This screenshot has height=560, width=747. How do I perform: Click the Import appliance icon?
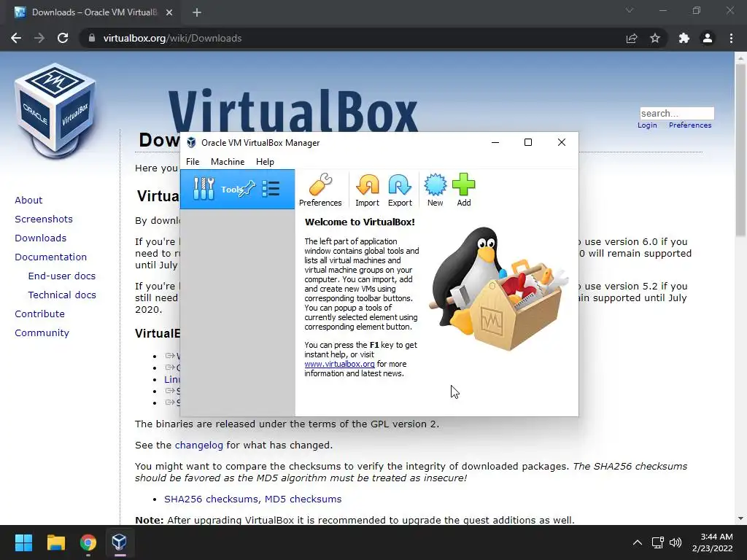coord(367,190)
